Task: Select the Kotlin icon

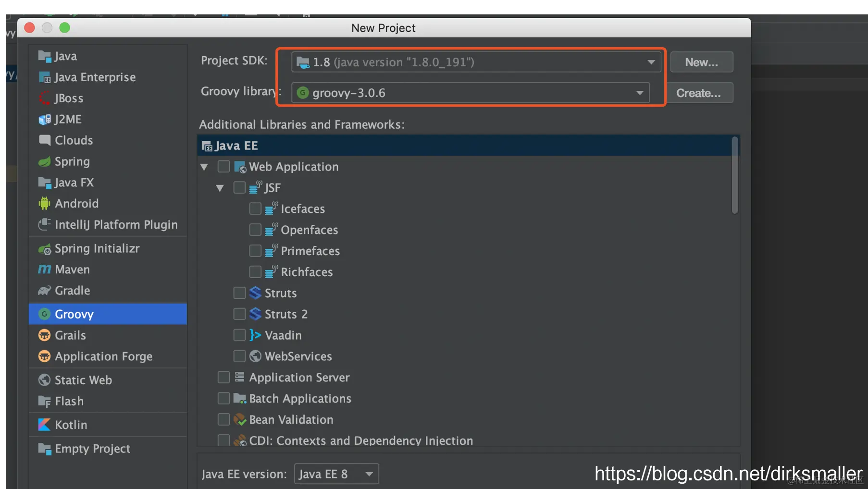Action: pos(44,425)
